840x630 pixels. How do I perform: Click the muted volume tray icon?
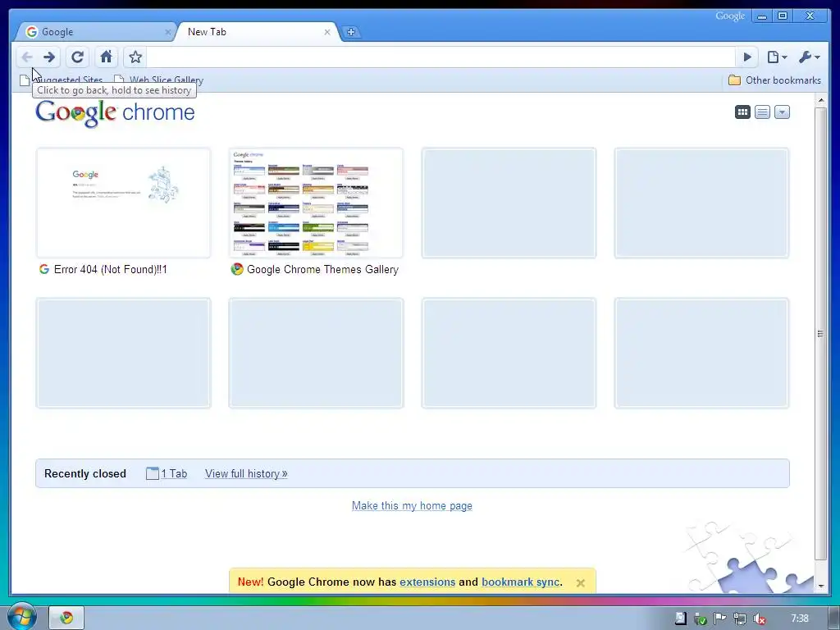coord(759,619)
